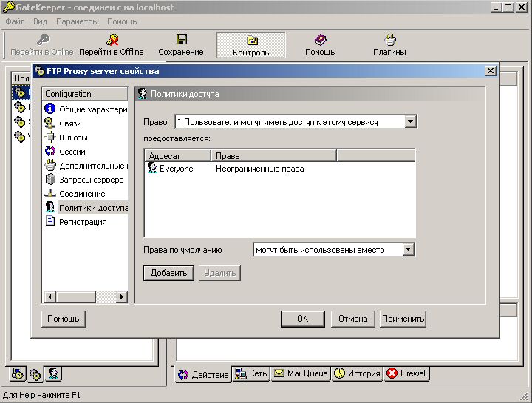
Task: Open the Файл menu
Action: (x=15, y=21)
